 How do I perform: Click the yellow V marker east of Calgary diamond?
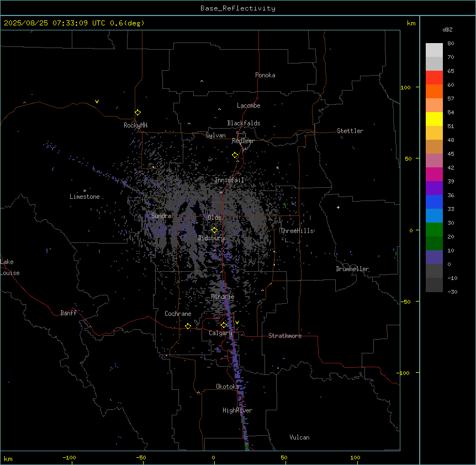point(237,323)
